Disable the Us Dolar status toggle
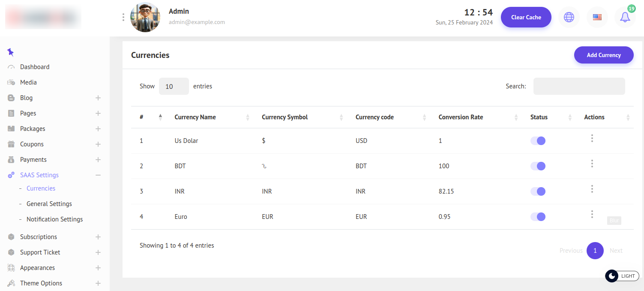Image resolution: width=644 pixels, height=291 pixels. pos(538,141)
